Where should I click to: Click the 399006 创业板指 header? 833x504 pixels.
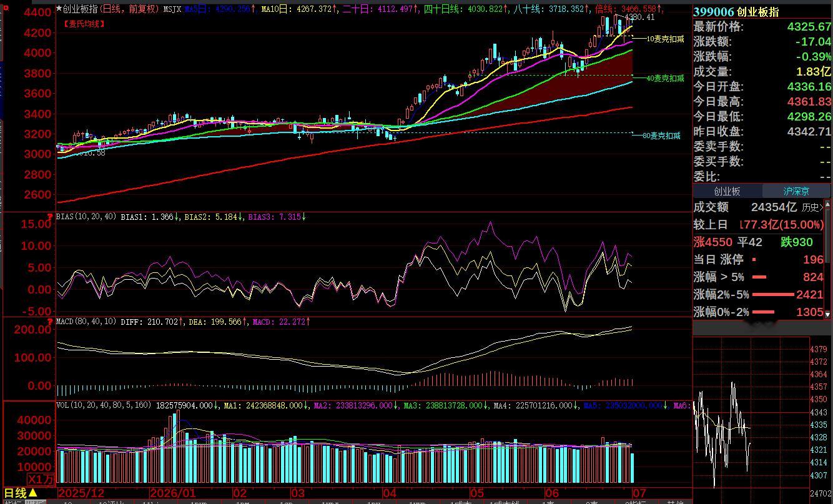(736, 12)
